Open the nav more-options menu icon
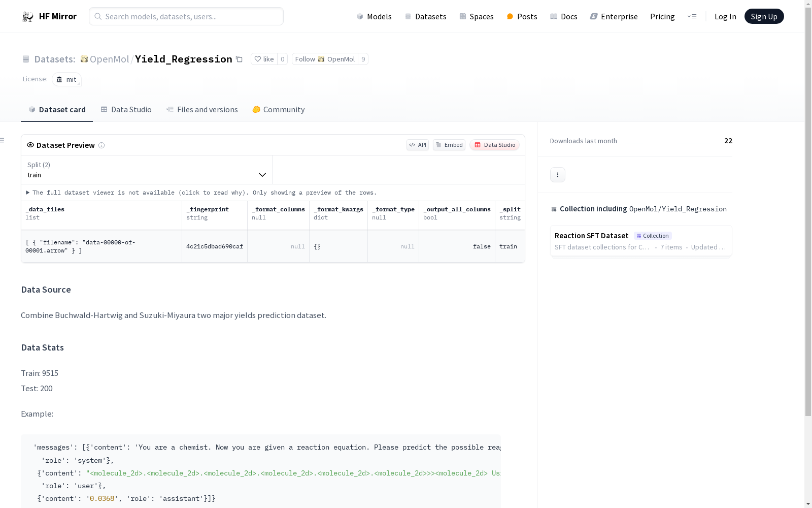 [692, 16]
